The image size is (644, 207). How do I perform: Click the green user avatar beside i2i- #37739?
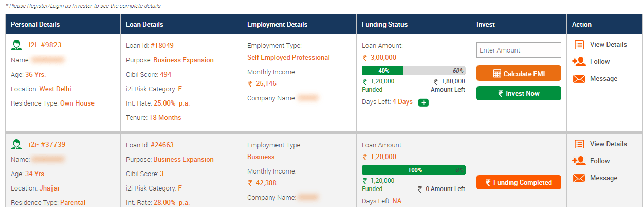tap(16, 144)
